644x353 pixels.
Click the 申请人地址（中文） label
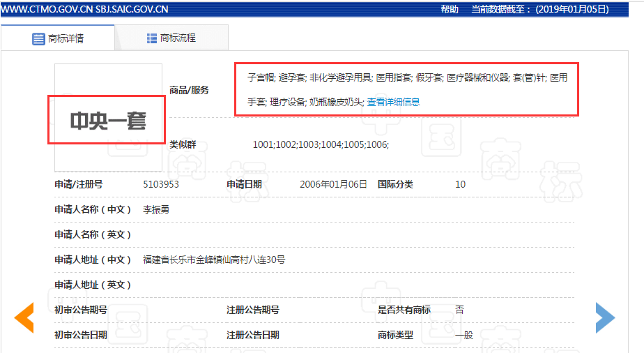click(x=93, y=260)
